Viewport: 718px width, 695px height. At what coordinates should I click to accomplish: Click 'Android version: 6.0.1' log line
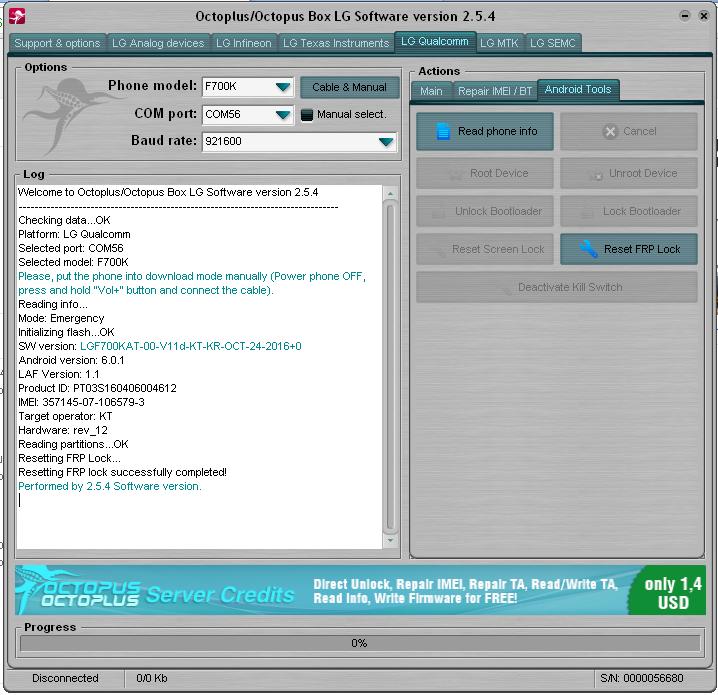click(71, 360)
